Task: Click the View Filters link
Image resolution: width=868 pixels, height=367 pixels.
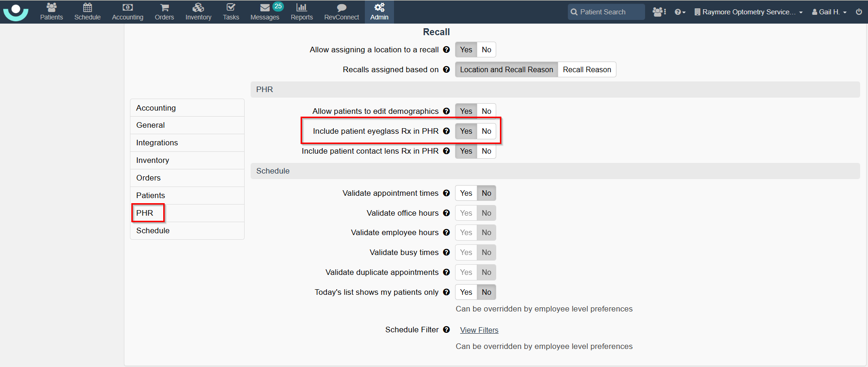Action: coord(479,330)
